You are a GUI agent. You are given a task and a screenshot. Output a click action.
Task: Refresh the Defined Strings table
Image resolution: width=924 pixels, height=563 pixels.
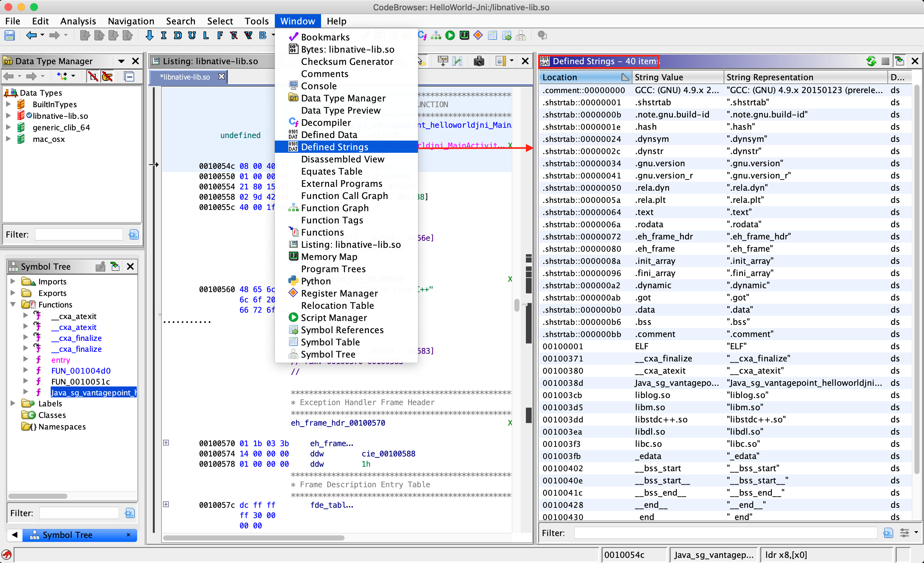pos(871,61)
